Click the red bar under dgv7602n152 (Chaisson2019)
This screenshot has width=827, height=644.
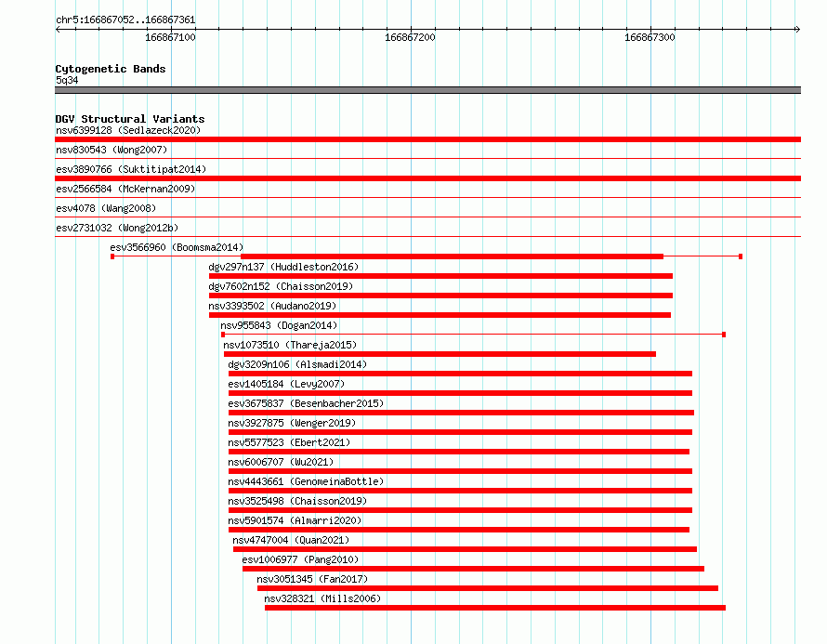coord(441,296)
